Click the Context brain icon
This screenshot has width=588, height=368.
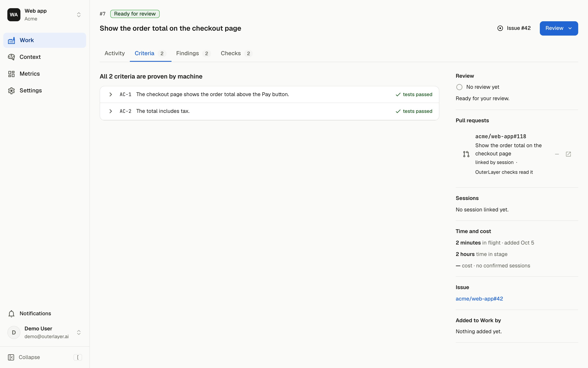pos(11,57)
